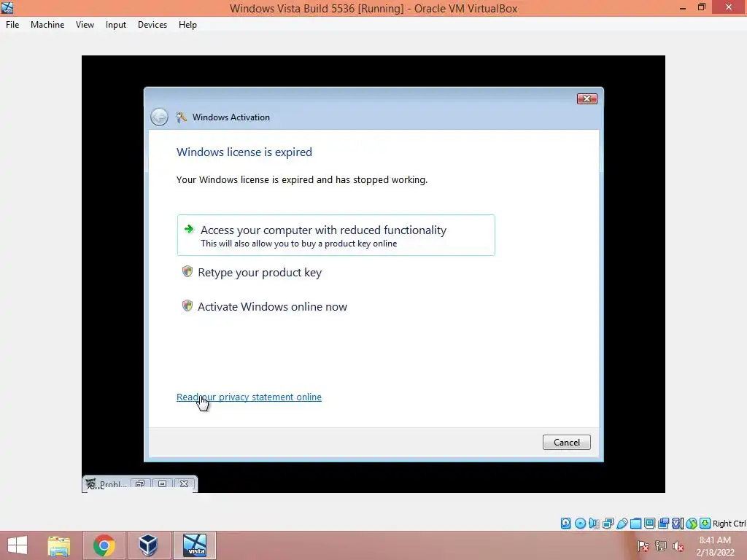Open Google Chrome from the taskbar
This screenshot has width=747, height=560.
[x=104, y=545]
